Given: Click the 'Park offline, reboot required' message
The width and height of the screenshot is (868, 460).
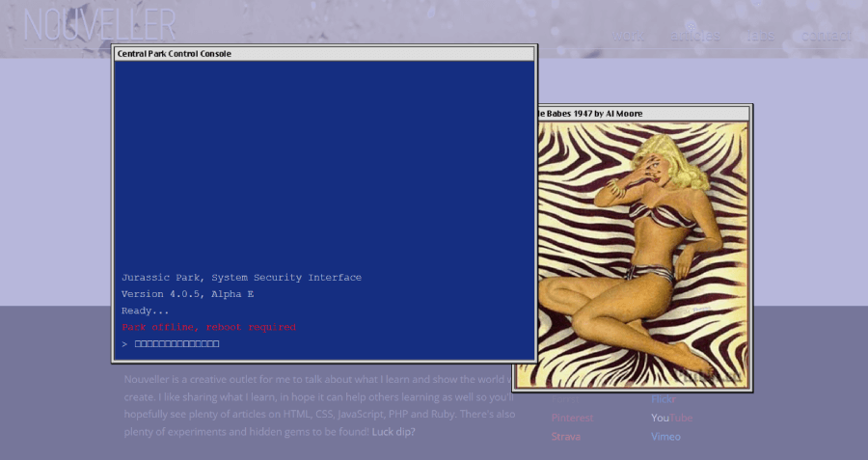Looking at the screenshot, I should [x=208, y=327].
